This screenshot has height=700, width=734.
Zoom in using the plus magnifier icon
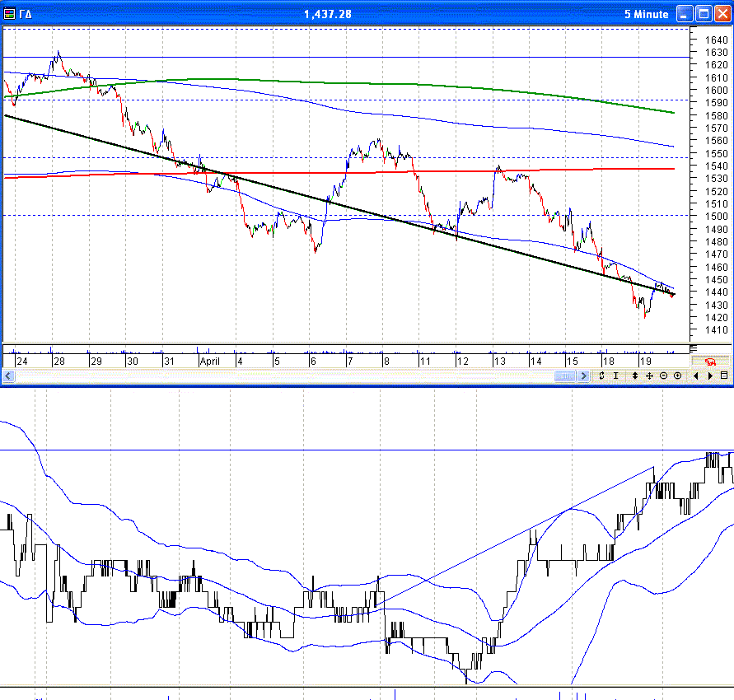(x=677, y=376)
